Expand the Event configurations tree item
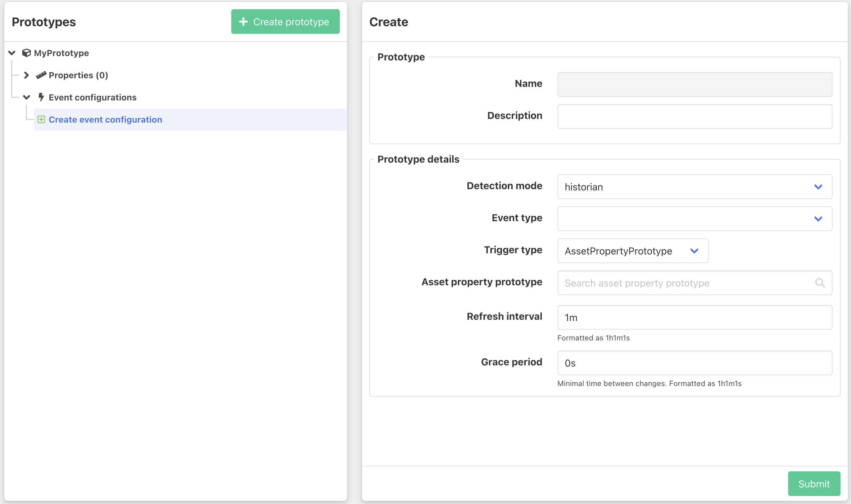851x504 pixels. click(27, 97)
